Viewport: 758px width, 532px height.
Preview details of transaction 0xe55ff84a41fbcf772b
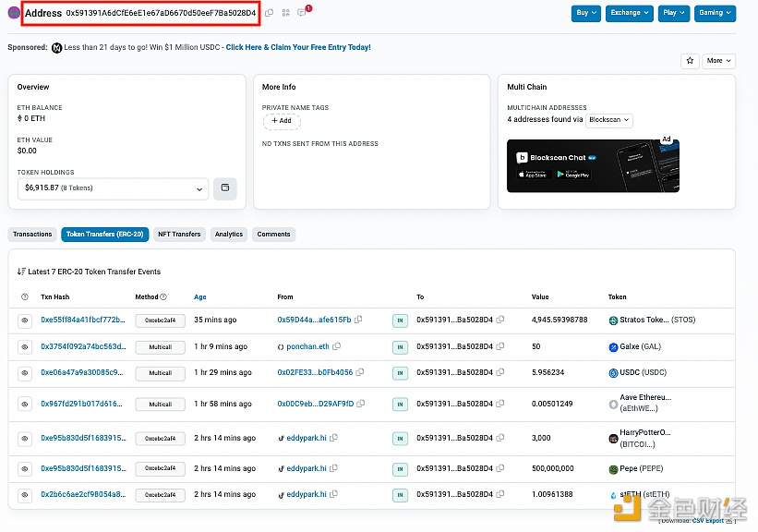25,320
